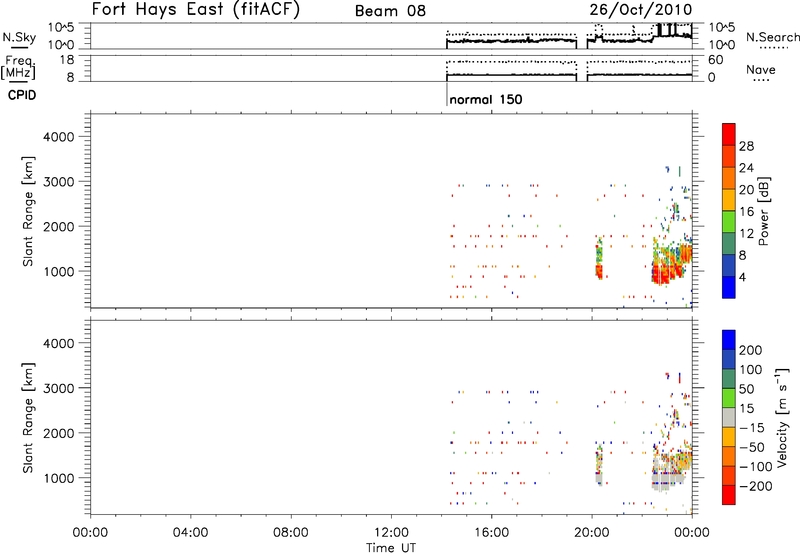
Task: Click the '20:00' time tick label
Action: tap(591, 533)
